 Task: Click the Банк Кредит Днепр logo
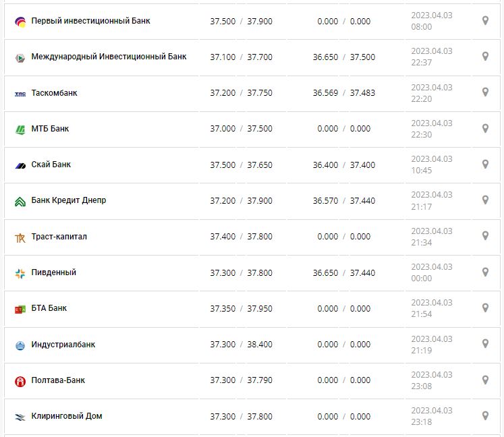pyautogui.click(x=20, y=201)
